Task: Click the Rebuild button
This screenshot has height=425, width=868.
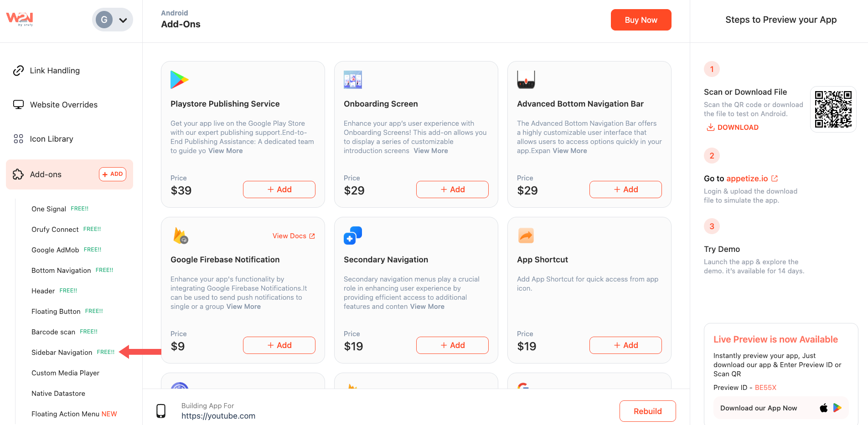Action: 647,411
